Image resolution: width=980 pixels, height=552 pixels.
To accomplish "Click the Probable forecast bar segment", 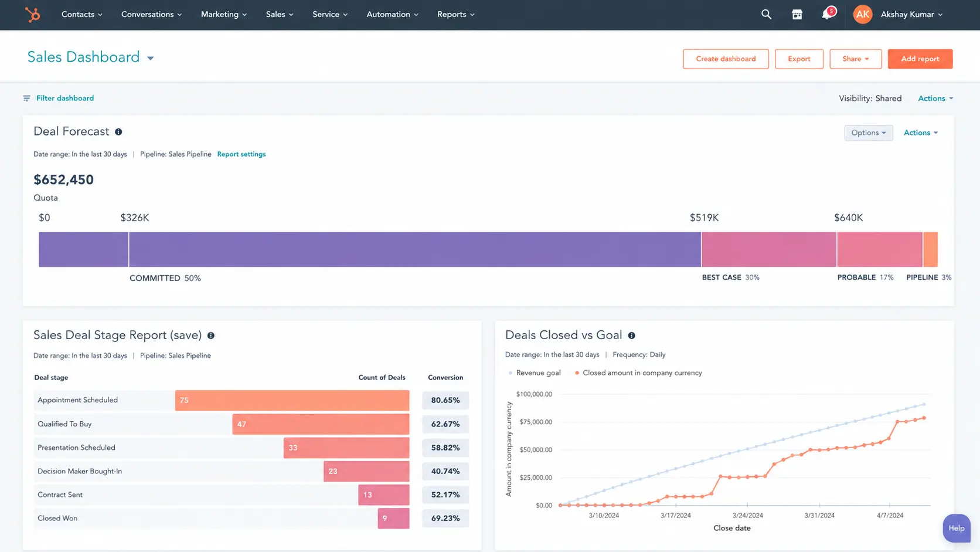I will [x=880, y=249].
